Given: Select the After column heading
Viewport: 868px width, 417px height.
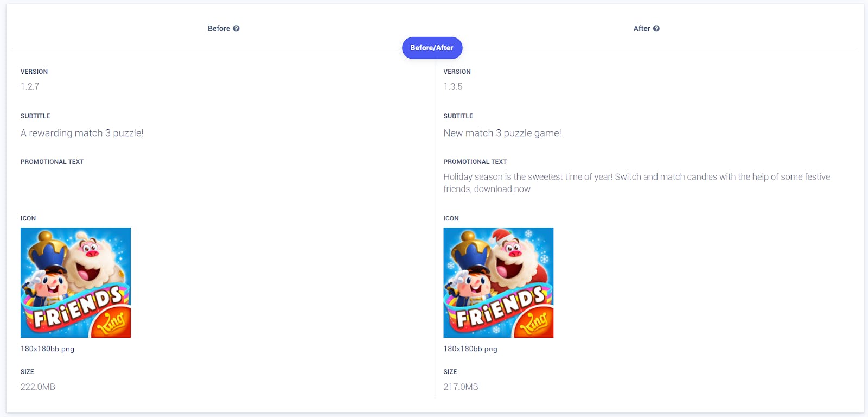Looking at the screenshot, I should (641, 29).
